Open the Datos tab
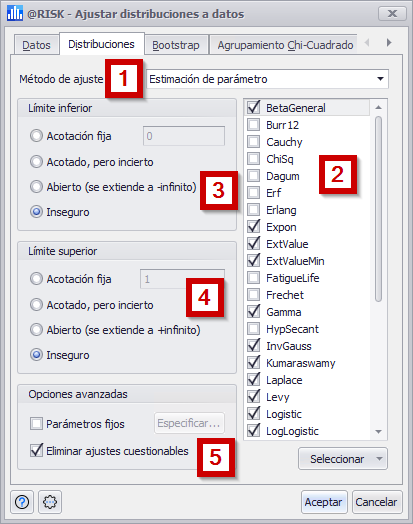 pyautogui.click(x=36, y=45)
